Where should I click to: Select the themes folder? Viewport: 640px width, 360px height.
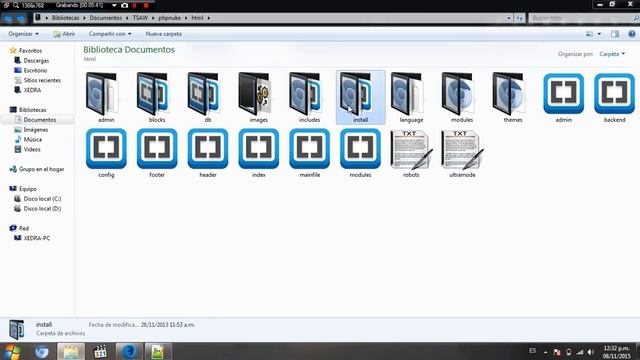(509, 94)
